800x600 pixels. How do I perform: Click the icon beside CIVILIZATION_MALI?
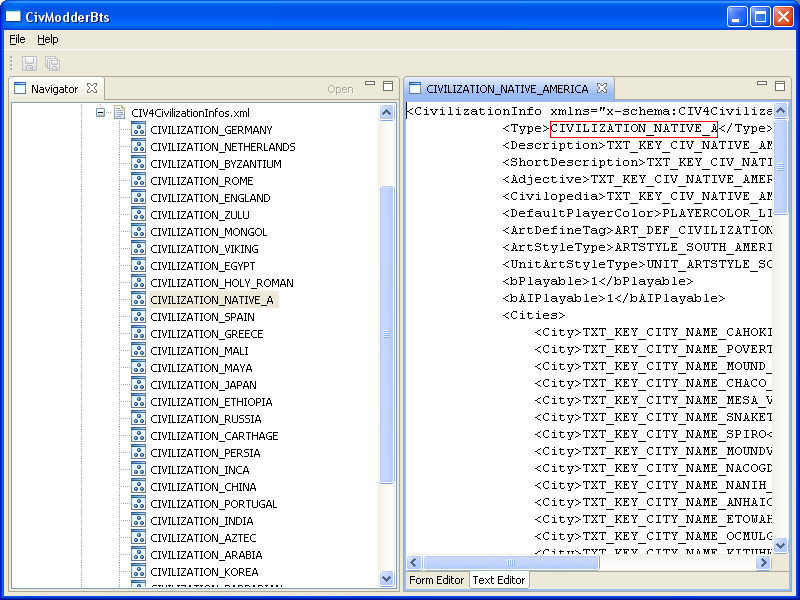pos(138,351)
